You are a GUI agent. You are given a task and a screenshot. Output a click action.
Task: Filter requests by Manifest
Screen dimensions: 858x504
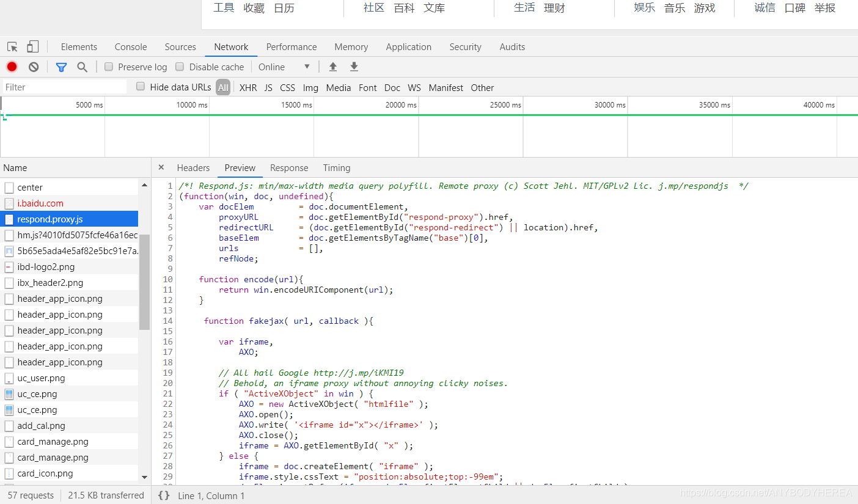tap(446, 87)
